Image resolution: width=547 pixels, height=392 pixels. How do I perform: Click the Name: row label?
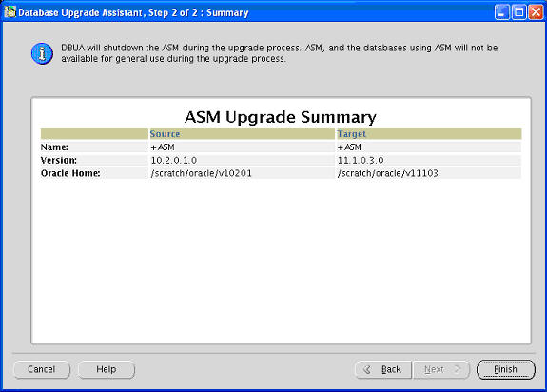click(54, 147)
